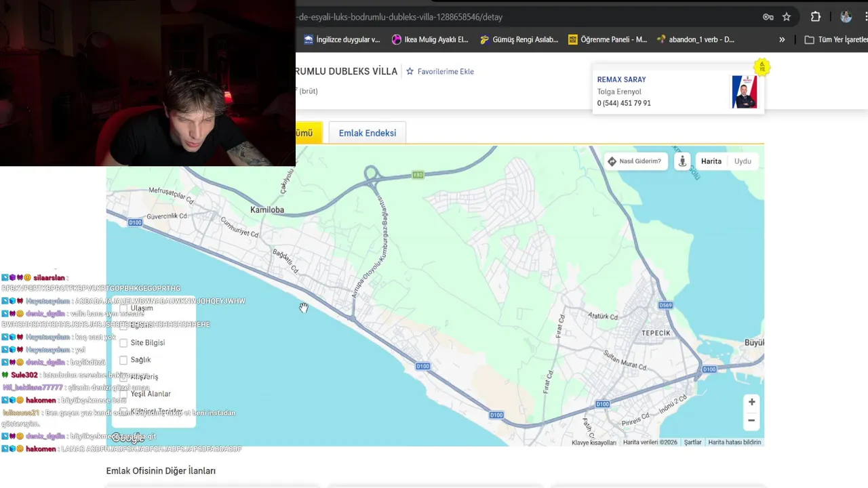The width and height of the screenshot is (868, 488).
Task: Open the map Şartlar terms link
Action: (x=692, y=443)
